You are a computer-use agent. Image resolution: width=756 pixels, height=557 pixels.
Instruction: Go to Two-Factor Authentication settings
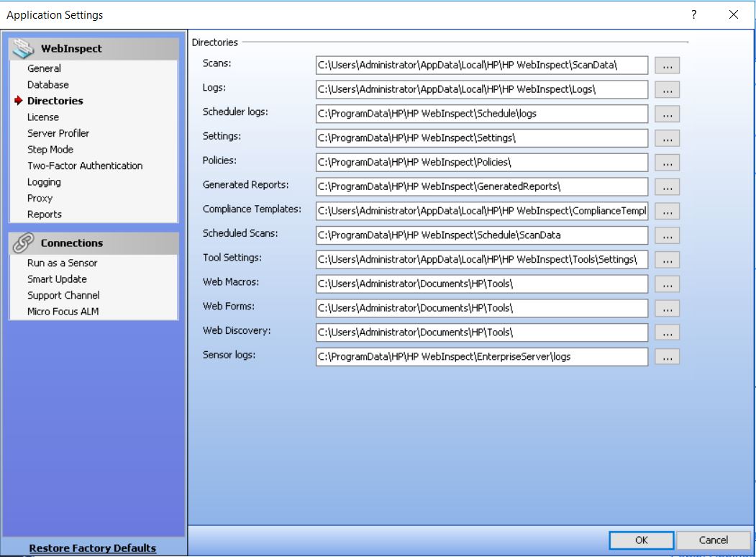[x=85, y=166]
